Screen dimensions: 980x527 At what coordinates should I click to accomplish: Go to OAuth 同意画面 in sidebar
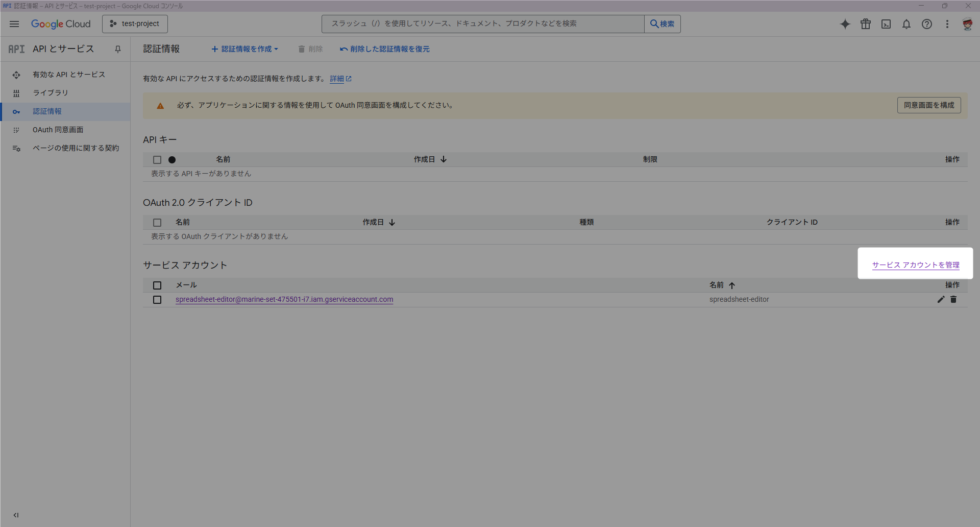58,130
